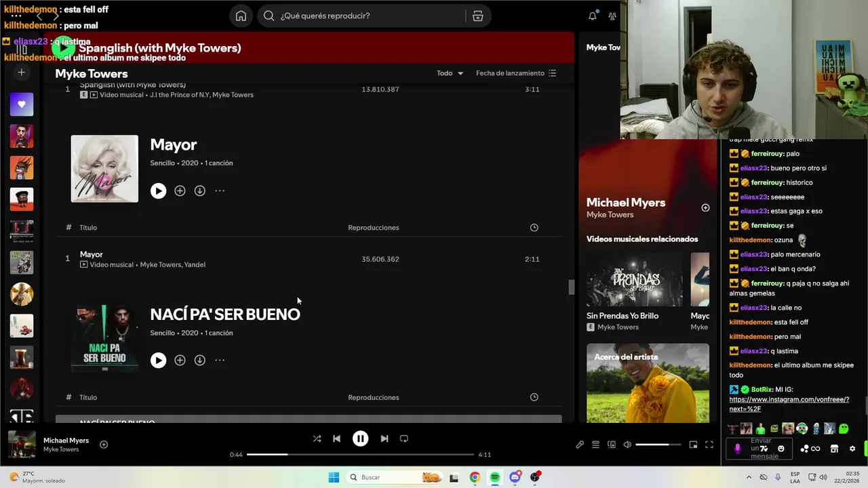This screenshot has width=868, height=488.
Task: Toggle the lyrics microphone icon
Action: point(580,445)
